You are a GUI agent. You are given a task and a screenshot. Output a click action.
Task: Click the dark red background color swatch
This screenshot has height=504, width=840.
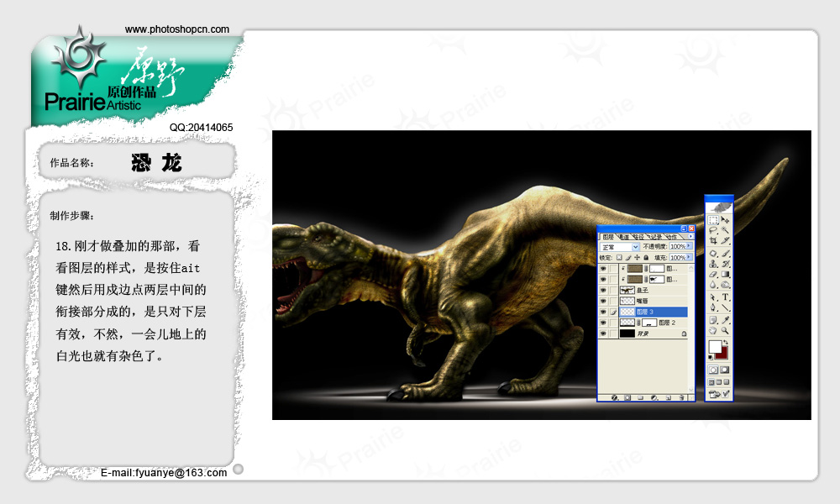coord(723,354)
